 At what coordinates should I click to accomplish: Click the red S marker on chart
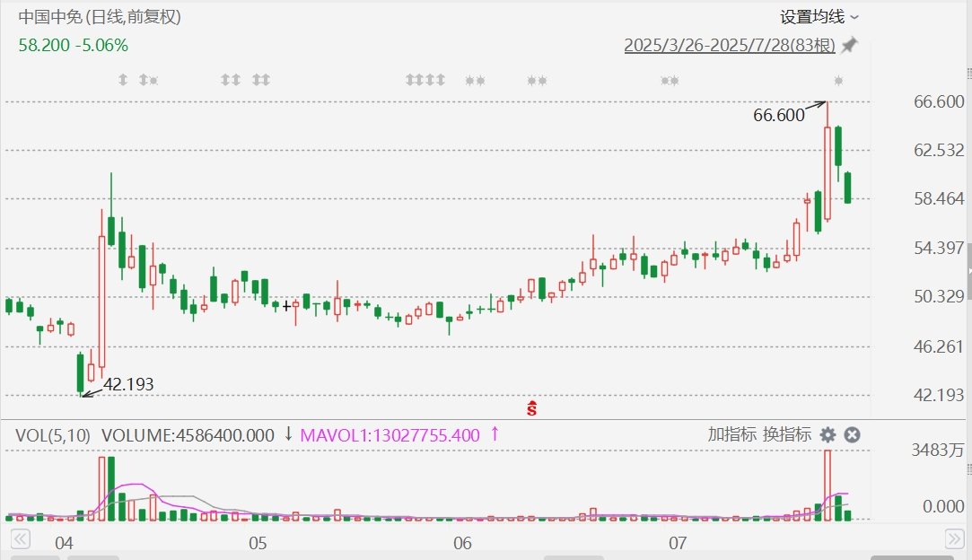[x=532, y=408]
